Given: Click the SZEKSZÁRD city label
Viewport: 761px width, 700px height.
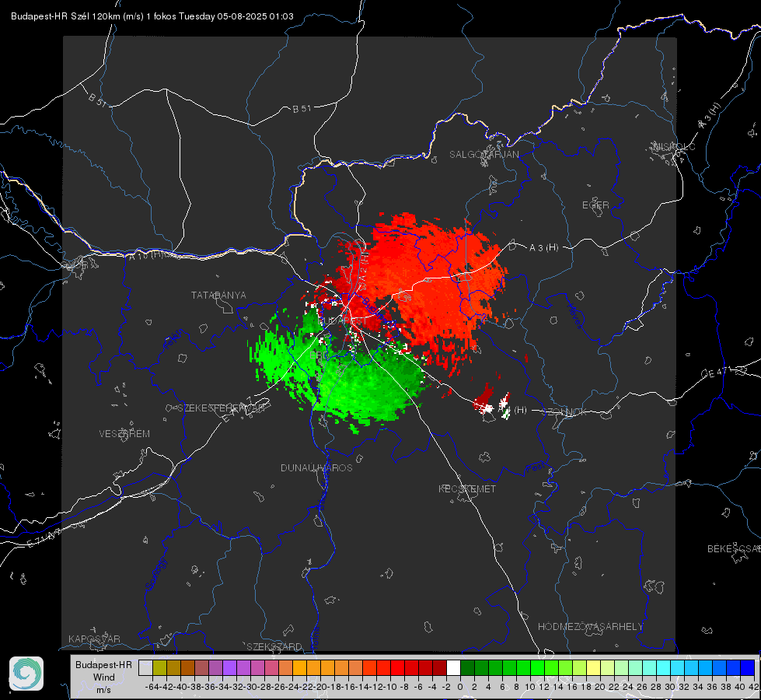Looking at the screenshot, I should pos(274,646).
